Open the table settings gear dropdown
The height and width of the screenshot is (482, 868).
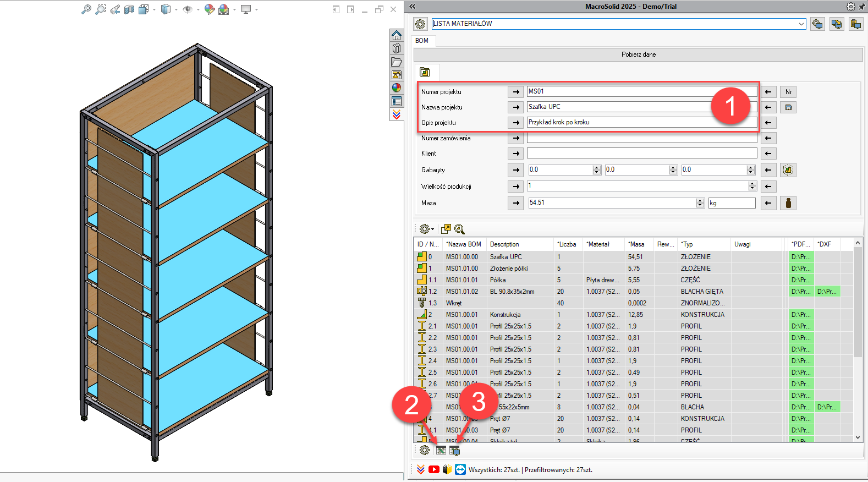427,229
